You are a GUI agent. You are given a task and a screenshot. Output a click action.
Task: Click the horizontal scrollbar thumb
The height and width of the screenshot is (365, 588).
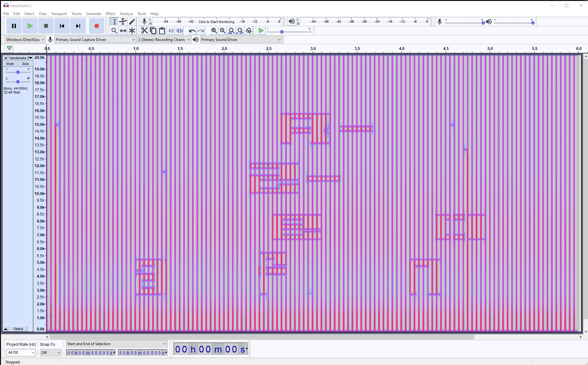click(262, 337)
